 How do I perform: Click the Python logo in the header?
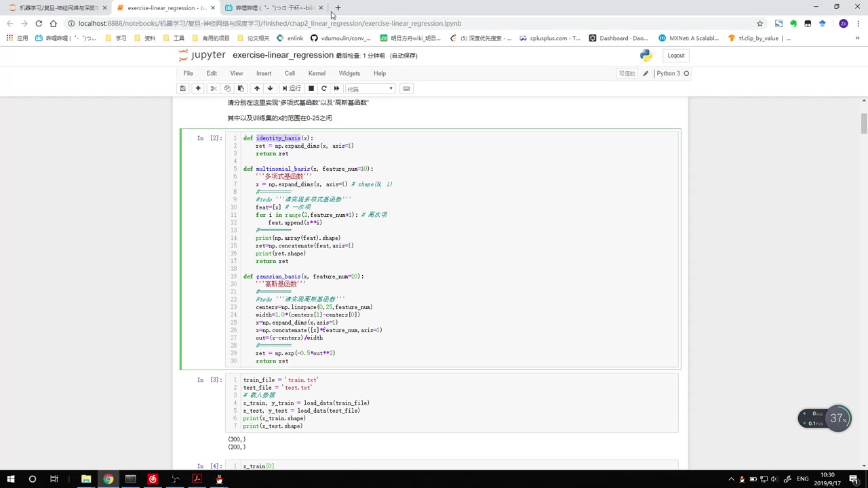coord(646,56)
